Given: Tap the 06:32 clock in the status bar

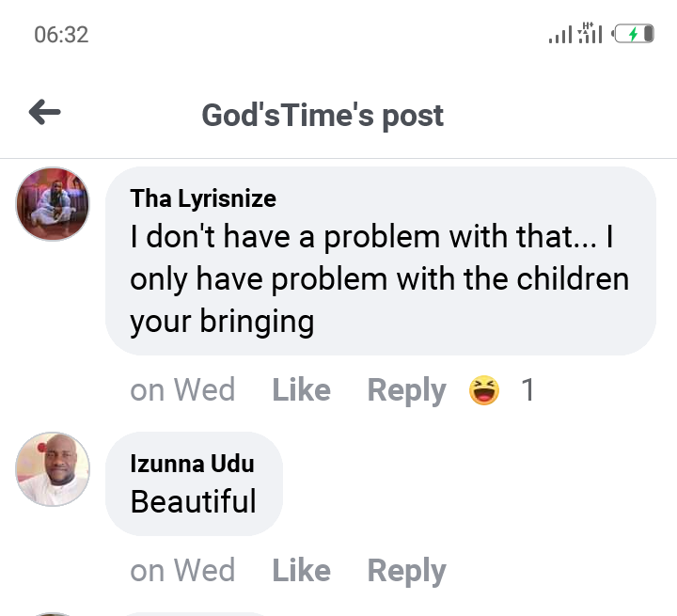Looking at the screenshot, I should pos(61,35).
